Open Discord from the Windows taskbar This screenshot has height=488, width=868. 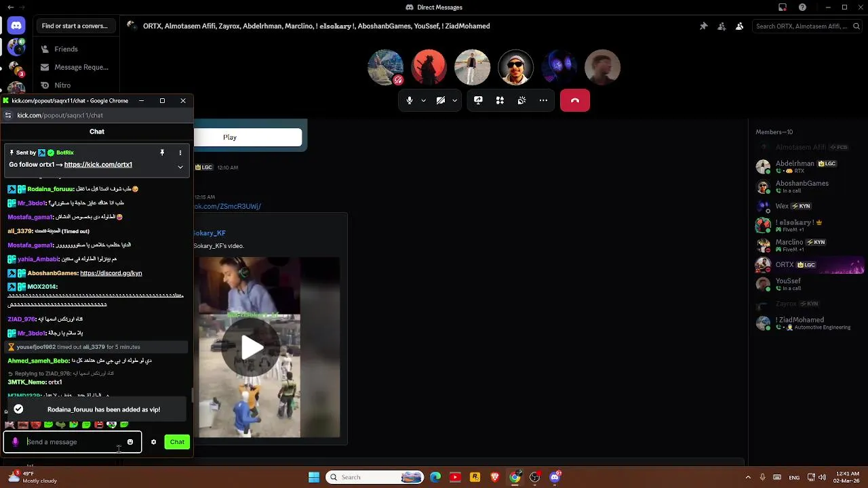click(555, 477)
